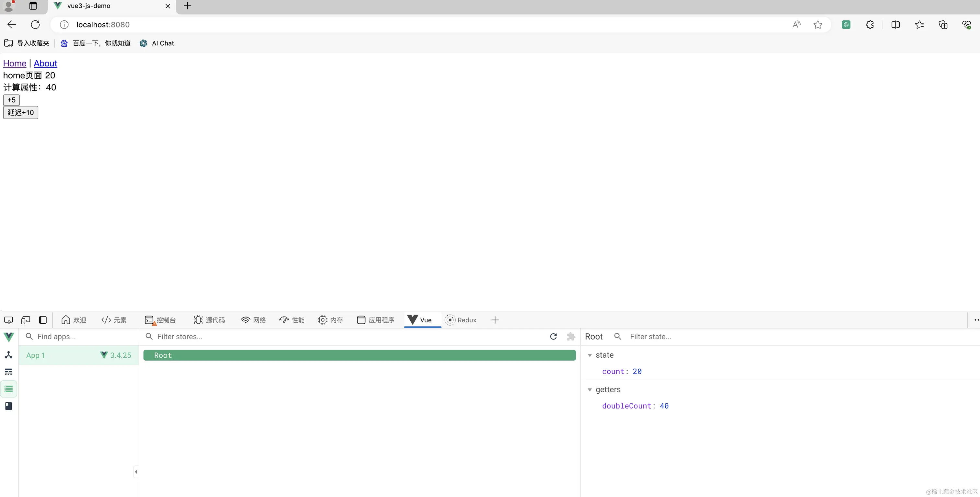Open Vue devtools extension settings (puzzle icon)

571,337
